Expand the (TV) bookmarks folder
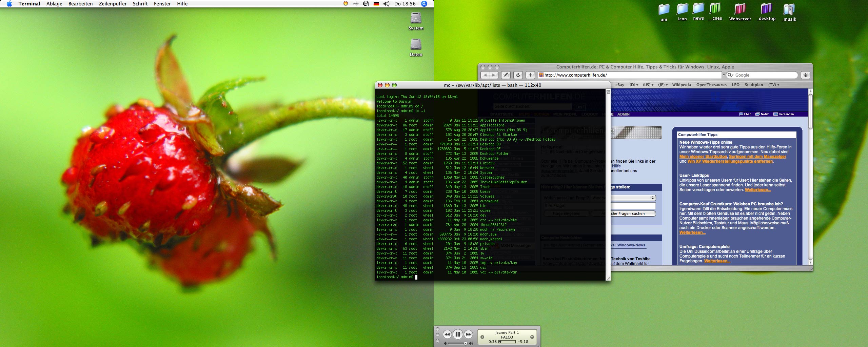Screen dimensions: 868x347 (x=774, y=85)
